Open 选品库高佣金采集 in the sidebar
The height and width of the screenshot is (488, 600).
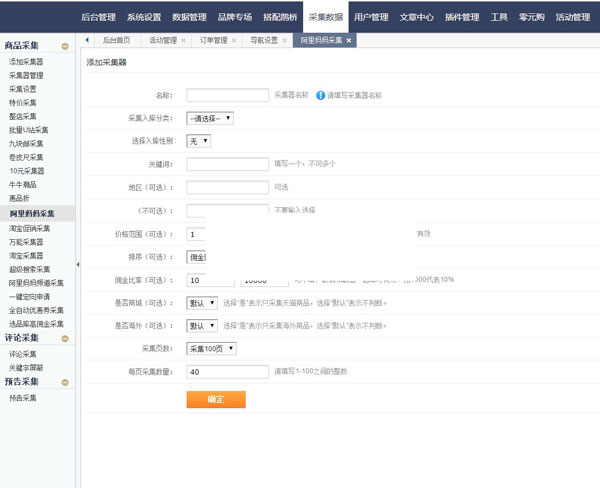[36, 324]
